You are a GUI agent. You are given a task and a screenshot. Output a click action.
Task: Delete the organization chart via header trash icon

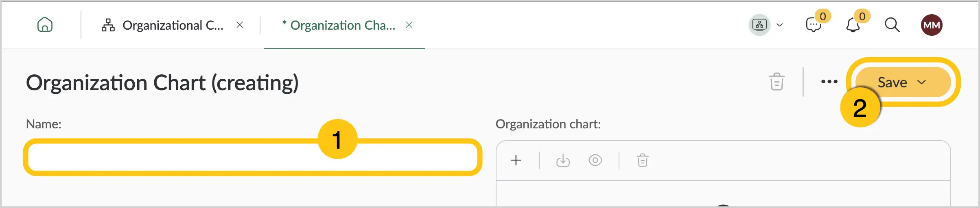tap(777, 82)
